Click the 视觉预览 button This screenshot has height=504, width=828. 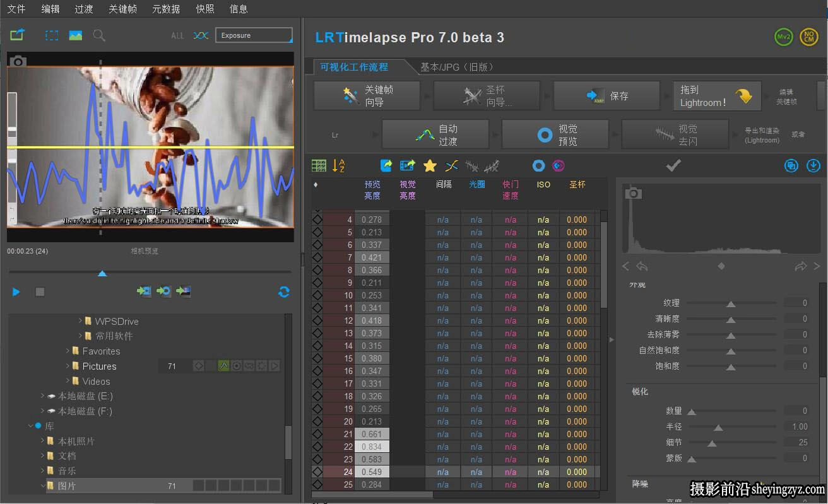(555, 134)
